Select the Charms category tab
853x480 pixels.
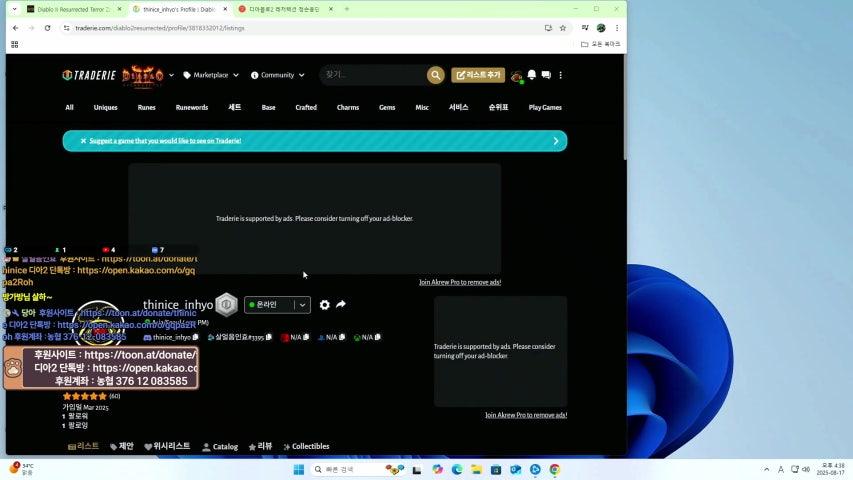[x=348, y=107]
